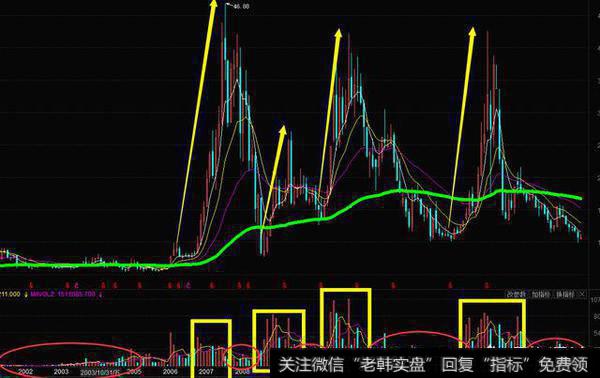Click the leftmost red event marker icon
The width and height of the screenshot is (600, 378).
(32, 285)
